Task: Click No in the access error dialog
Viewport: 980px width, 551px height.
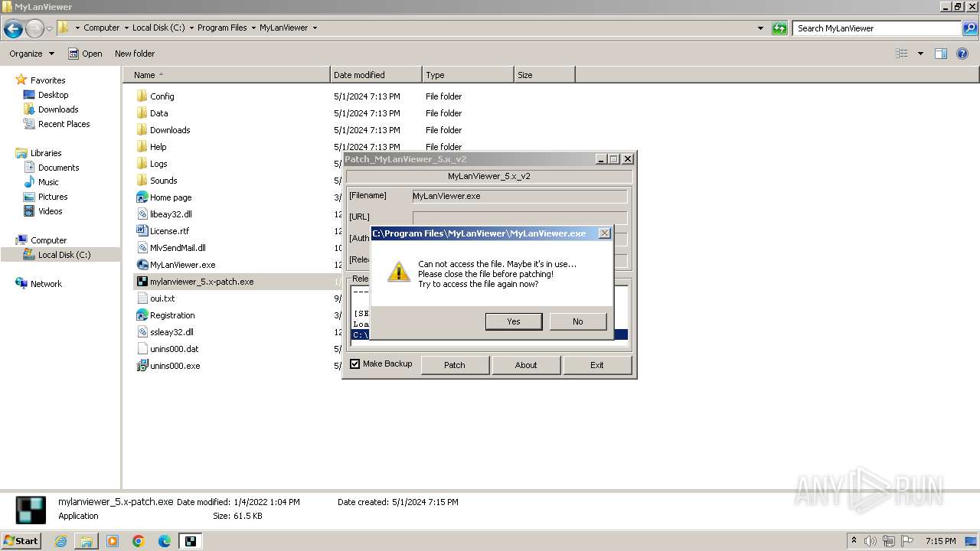Action: pos(578,321)
